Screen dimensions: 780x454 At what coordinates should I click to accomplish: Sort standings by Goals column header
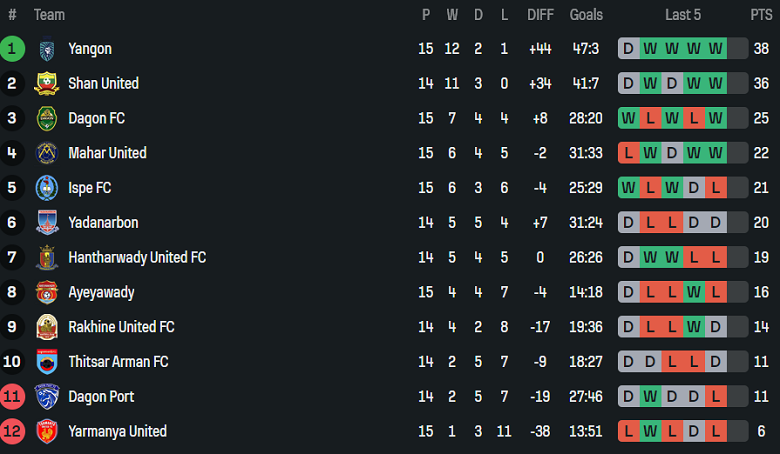click(x=586, y=15)
